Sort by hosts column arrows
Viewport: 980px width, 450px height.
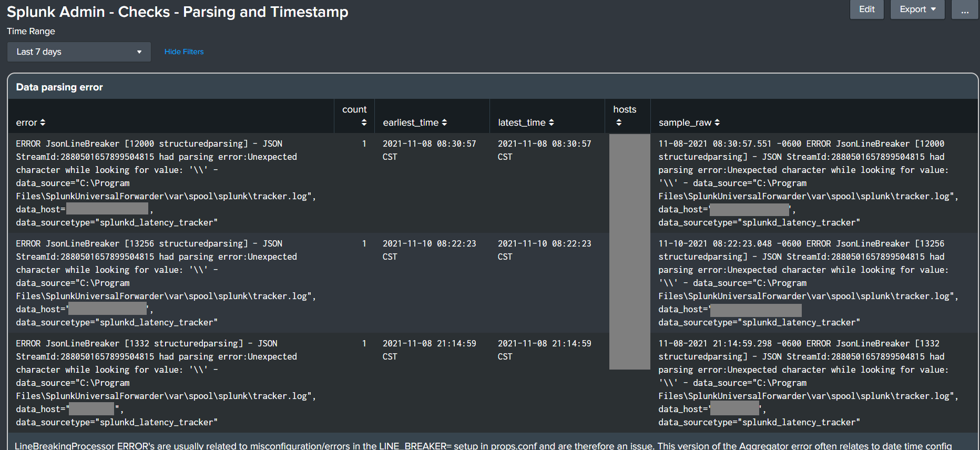619,122
